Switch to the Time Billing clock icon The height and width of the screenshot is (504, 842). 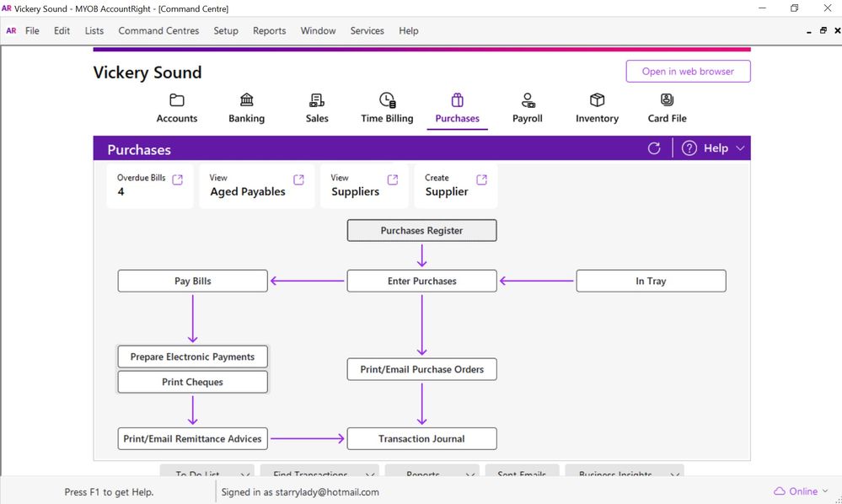387,100
